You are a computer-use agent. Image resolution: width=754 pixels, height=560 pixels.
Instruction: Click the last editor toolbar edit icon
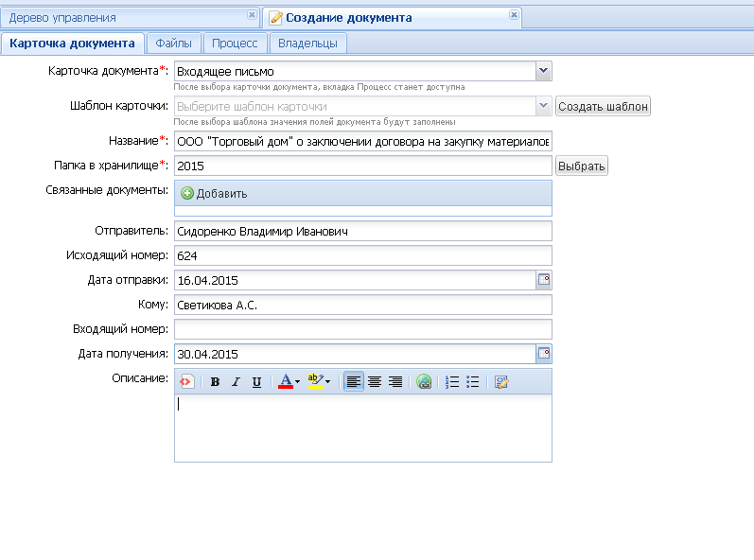click(501, 382)
